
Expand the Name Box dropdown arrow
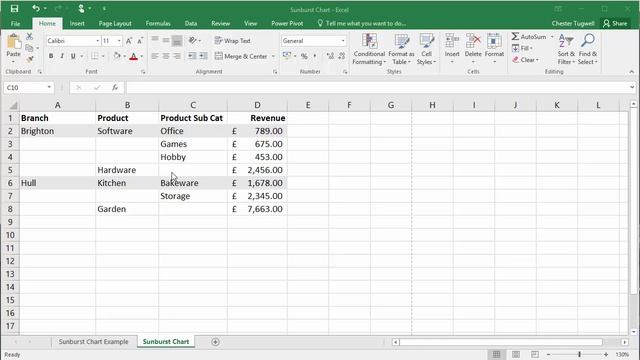coord(49,87)
